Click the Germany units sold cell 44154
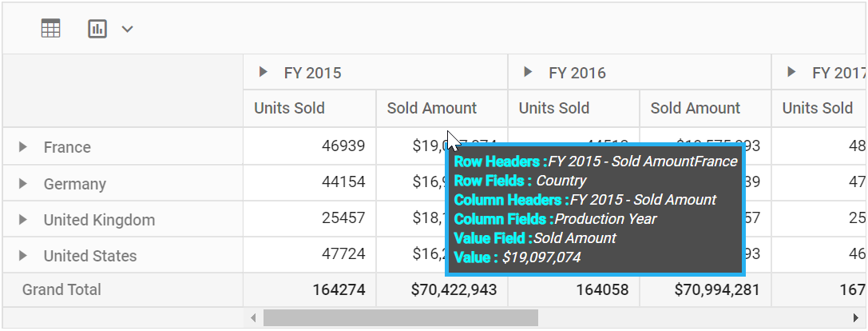The height and width of the screenshot is (331, 868). coord(310,182)
